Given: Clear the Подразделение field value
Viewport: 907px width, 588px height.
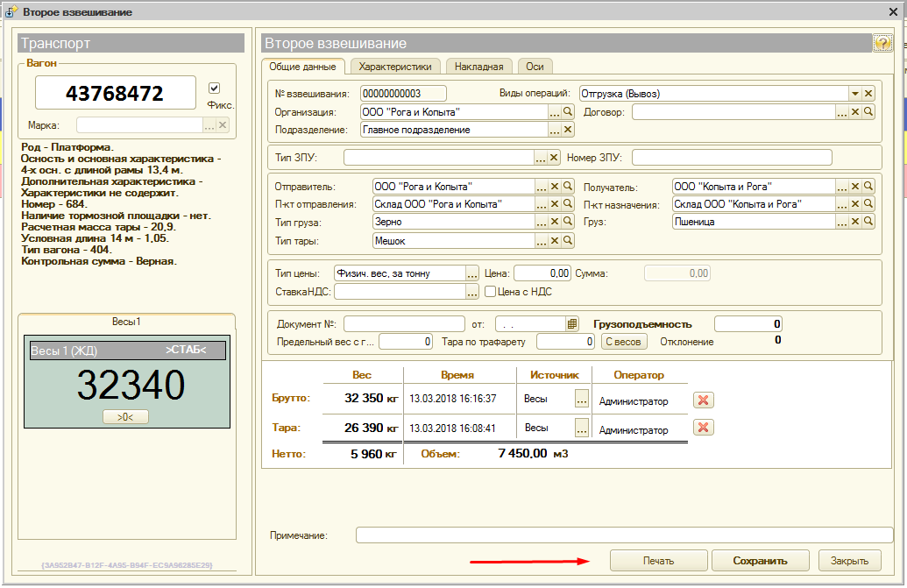Looking at the screenshot, I should (568, 130).
